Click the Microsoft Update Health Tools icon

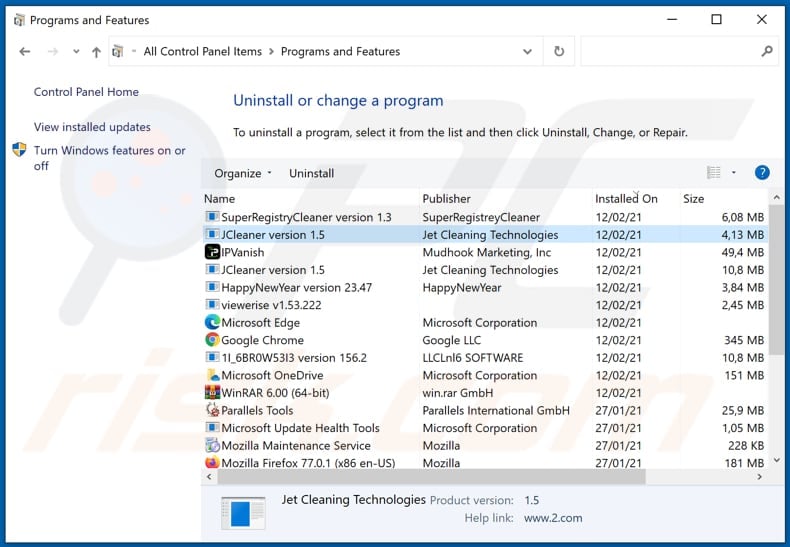(212, 428)
